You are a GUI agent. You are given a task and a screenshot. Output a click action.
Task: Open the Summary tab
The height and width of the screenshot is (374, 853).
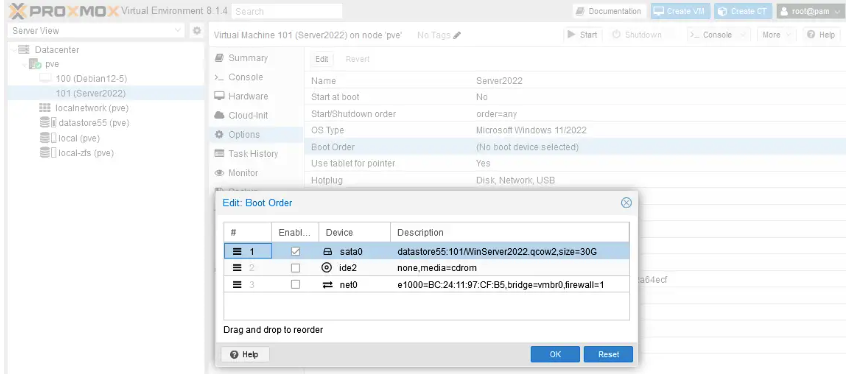(256, 58)
